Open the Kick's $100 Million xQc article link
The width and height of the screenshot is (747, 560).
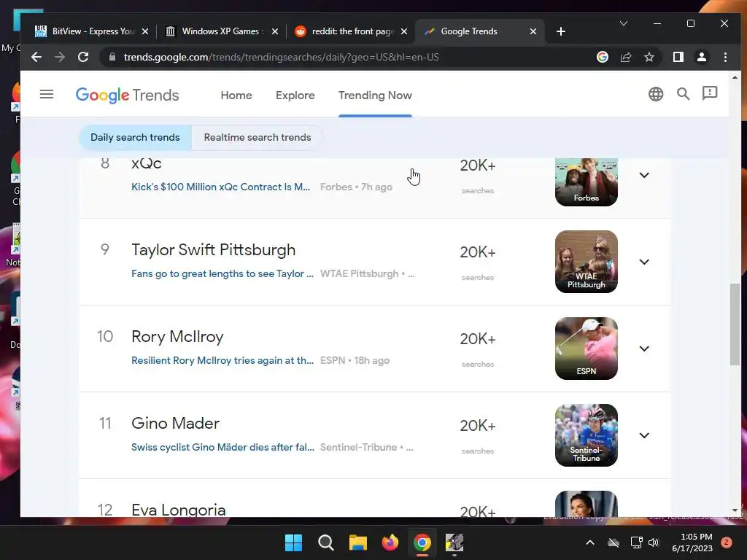tap(220, 187)
